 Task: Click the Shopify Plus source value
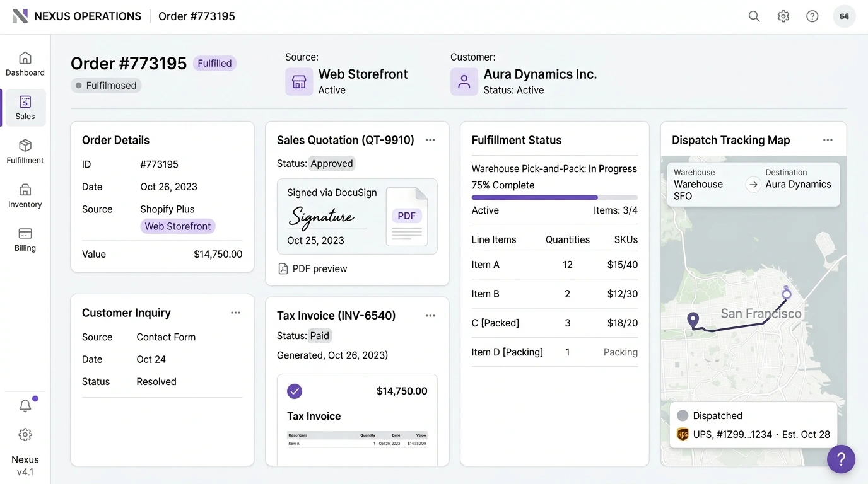(x=167, y=209)
